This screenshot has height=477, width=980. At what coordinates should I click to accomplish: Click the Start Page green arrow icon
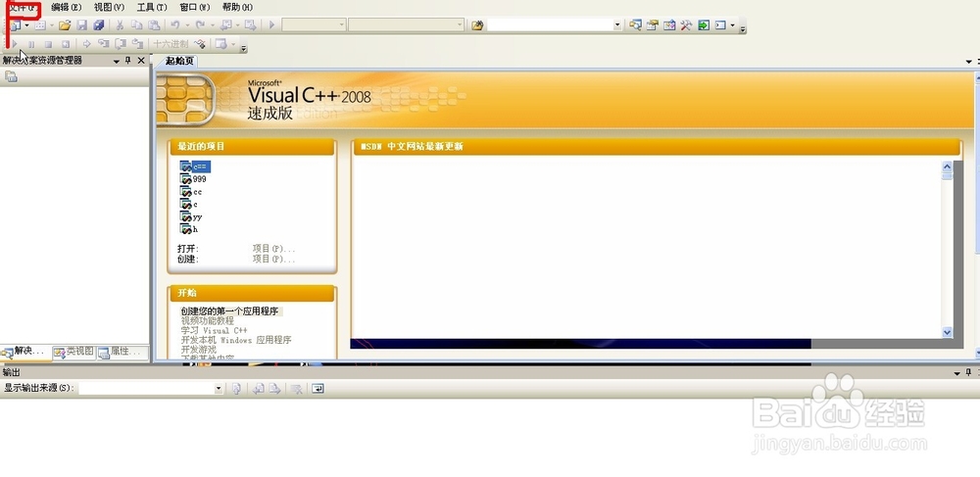tap(704, 25)
